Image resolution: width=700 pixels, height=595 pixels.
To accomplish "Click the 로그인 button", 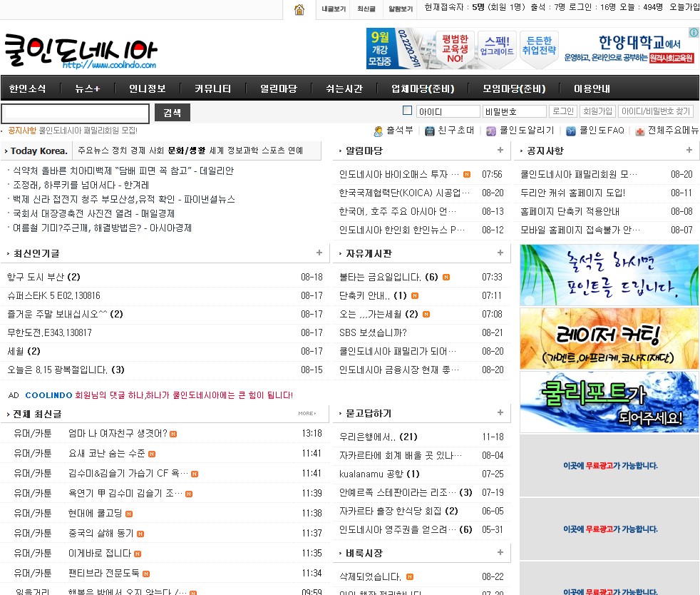I will point(563,111).
